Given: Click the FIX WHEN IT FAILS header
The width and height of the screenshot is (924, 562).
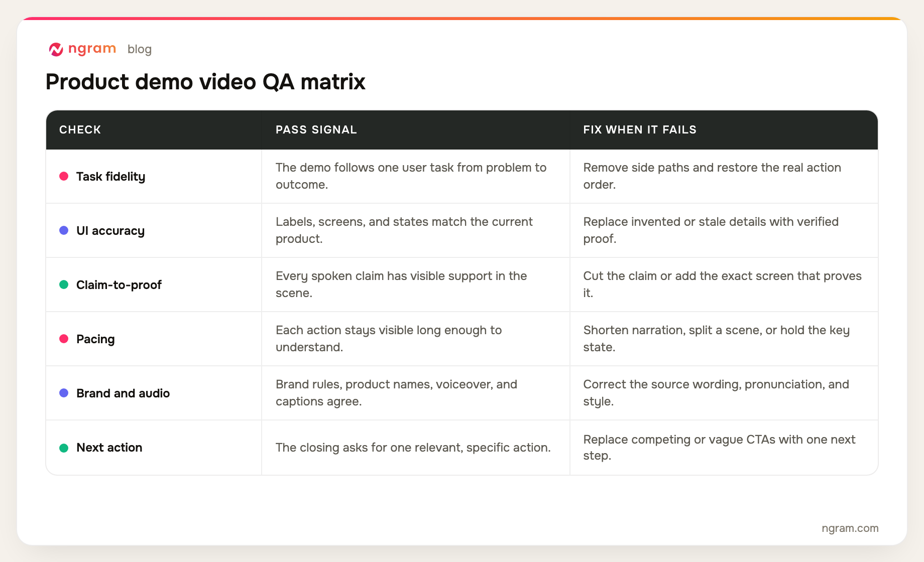Looking at the screenshot, I should [640, 129].
